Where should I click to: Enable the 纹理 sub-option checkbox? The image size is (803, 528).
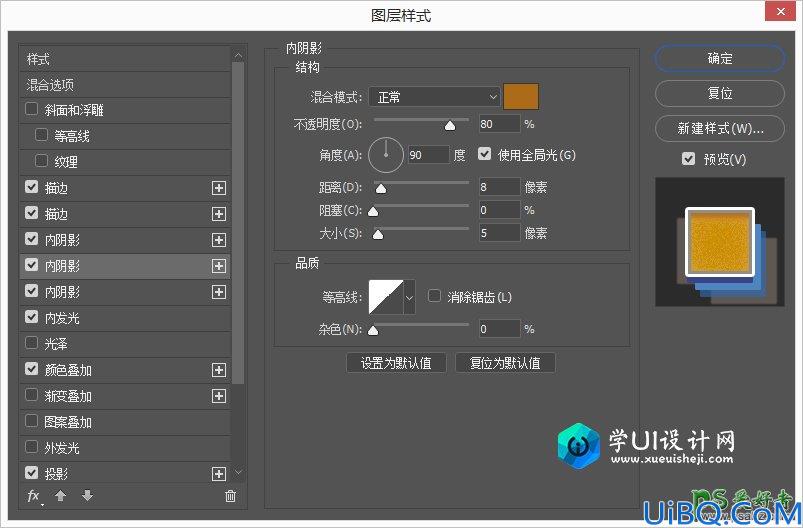(x=41, y=161)
